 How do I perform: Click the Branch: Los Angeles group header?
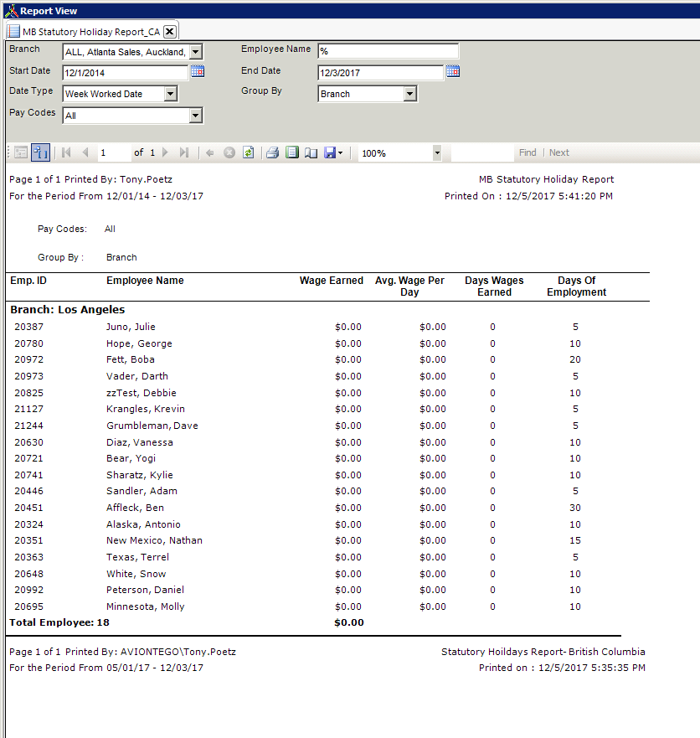pos(67,310)
